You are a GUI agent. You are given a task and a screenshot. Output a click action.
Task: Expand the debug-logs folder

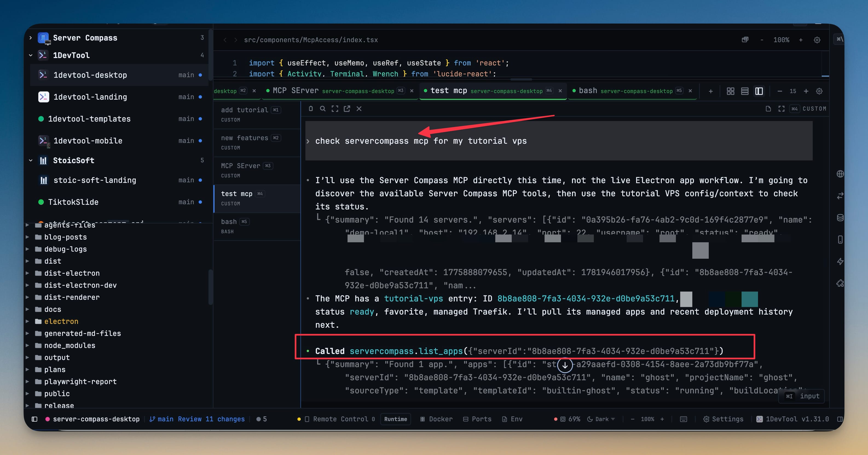(x=27, y=249)
